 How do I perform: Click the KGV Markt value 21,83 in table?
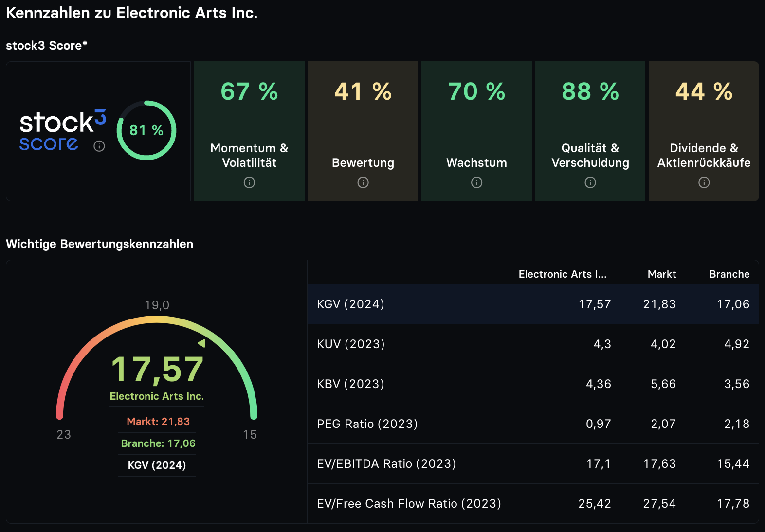tap(659, 304)
